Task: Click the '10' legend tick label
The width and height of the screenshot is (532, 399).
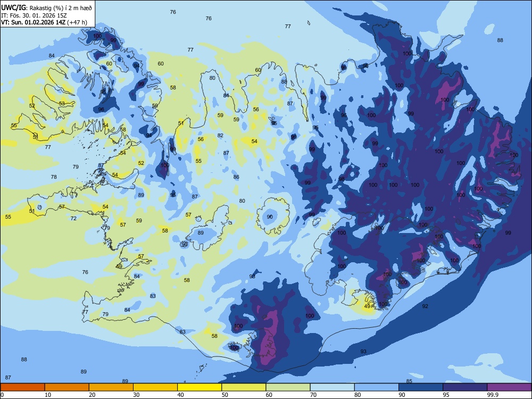Action: coord(48,395)
